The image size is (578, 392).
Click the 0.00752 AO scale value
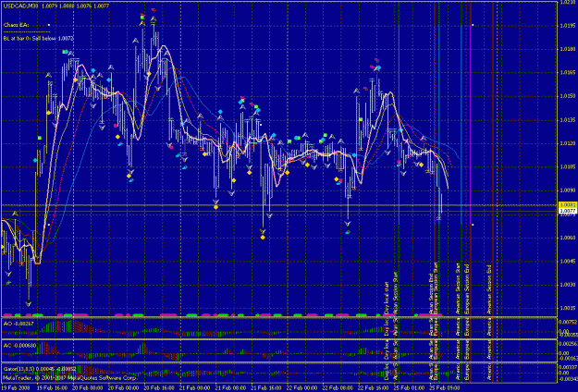(x=568, y=322)
